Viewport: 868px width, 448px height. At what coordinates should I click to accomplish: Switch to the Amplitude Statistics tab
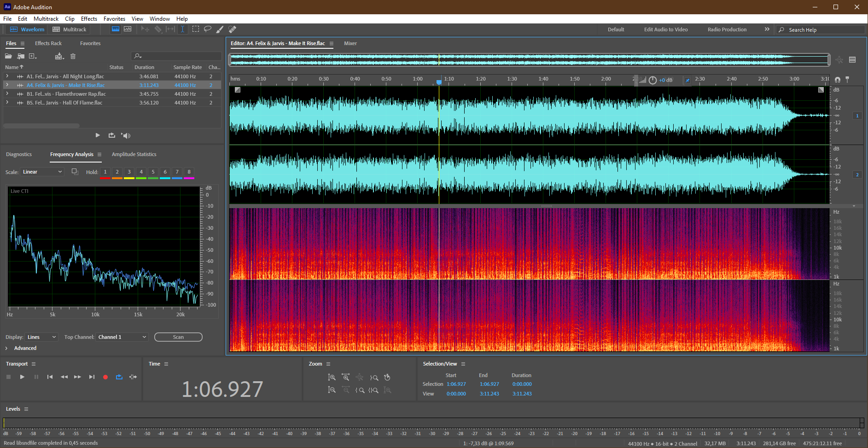point(134,154)
